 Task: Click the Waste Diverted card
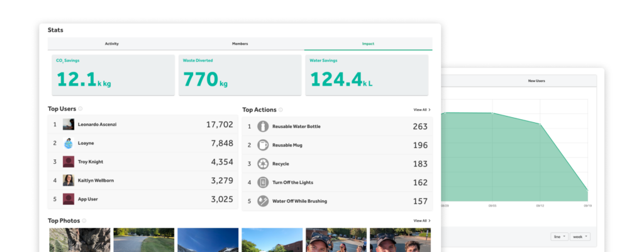coord(240,75)
